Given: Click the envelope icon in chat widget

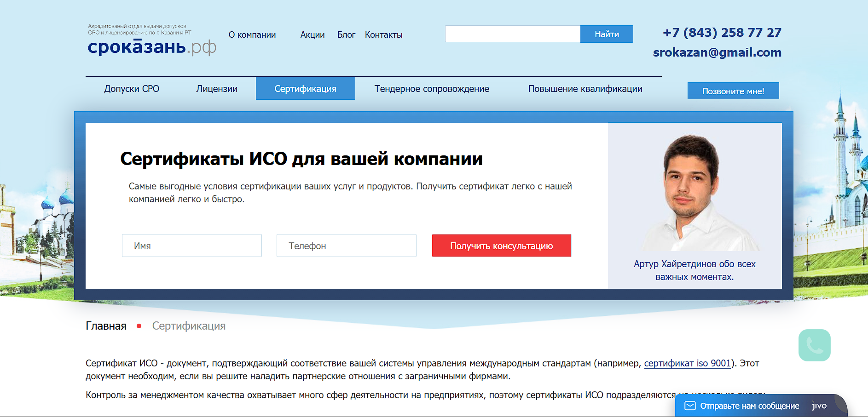Looking at the screenshot, I should (x=690, y=406).
